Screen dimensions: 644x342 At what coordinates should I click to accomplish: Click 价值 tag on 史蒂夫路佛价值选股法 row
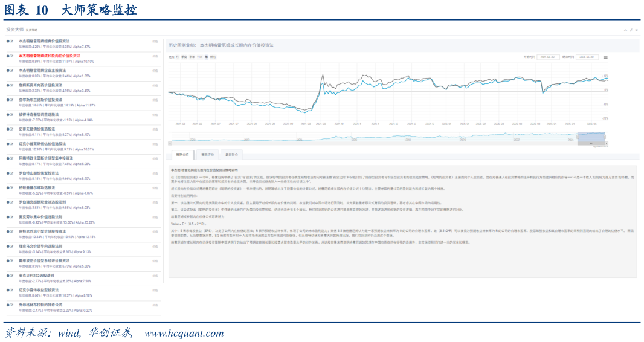155,129
